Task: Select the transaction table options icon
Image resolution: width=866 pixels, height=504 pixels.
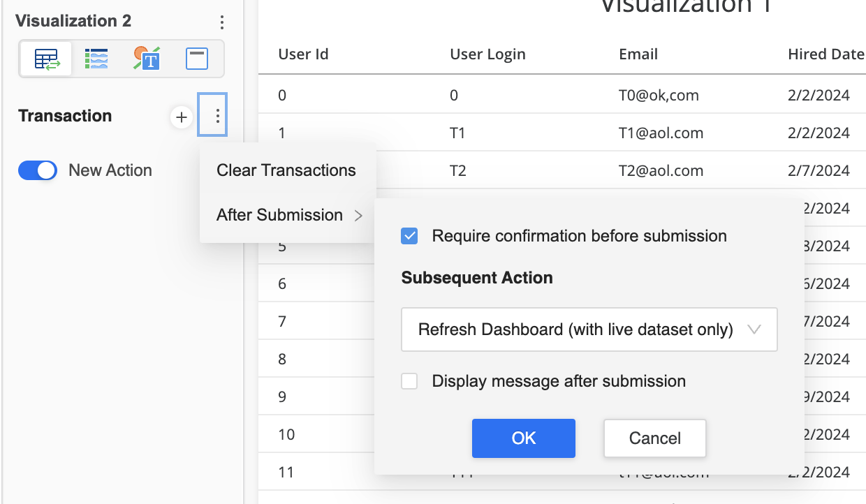Action: click(46, 59)
